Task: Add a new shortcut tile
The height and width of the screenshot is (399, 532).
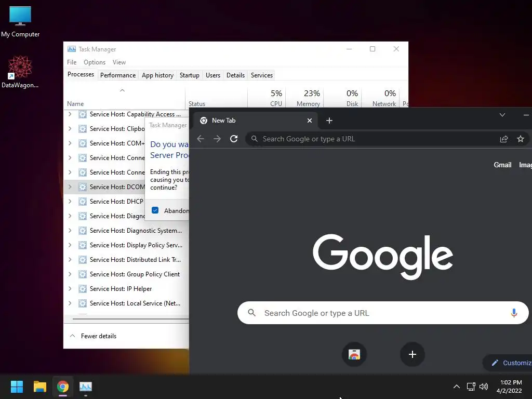Action: pyautogui.click(x=412, y=354)
